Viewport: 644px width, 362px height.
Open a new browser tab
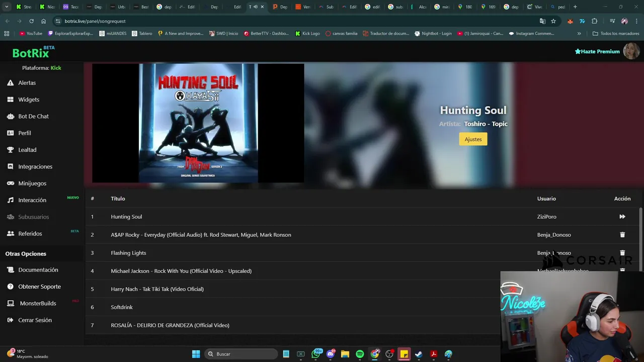(575, 7)
